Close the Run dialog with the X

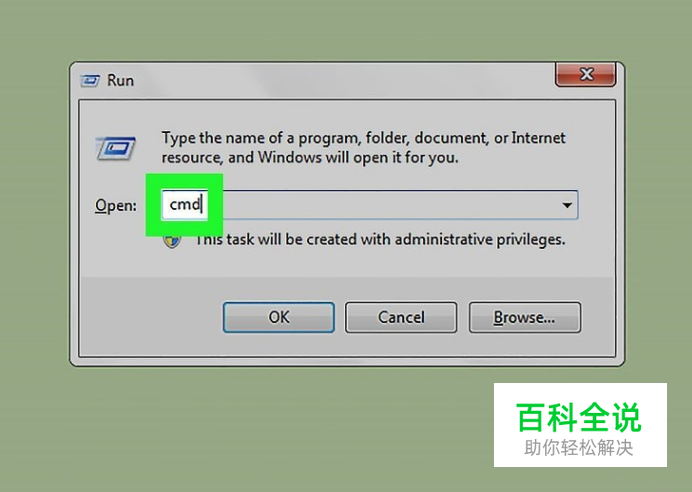click(x=585, y=74)
